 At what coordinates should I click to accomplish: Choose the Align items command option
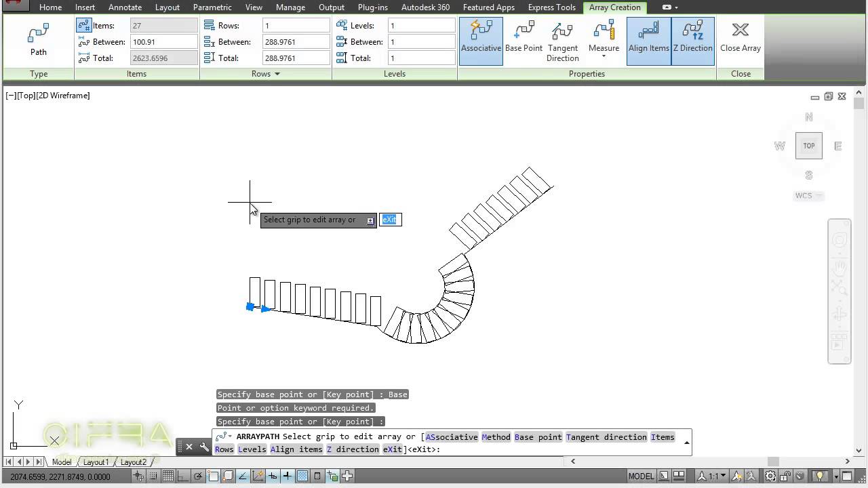pyautogui.click(x=296, y=449)
